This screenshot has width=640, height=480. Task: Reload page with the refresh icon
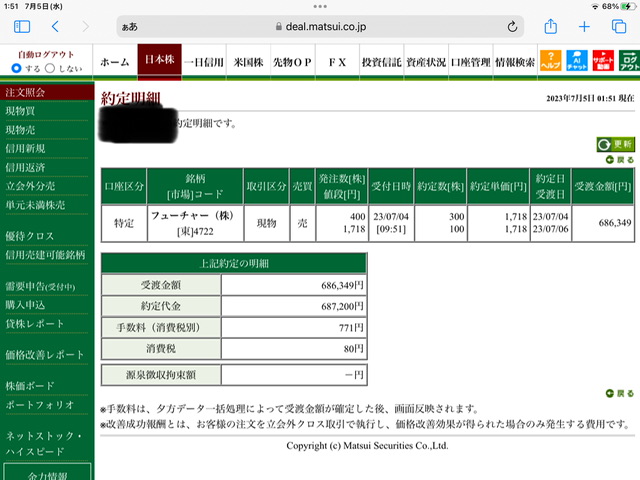[x=512, y=27]
